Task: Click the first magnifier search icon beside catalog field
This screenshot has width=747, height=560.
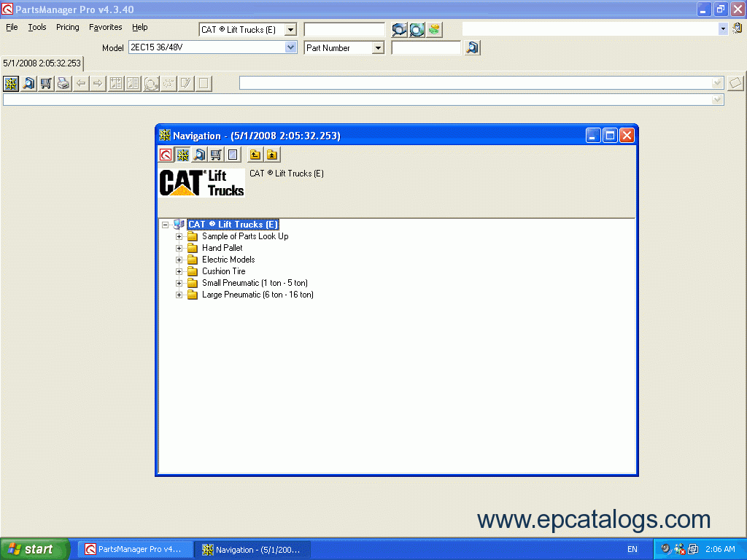Action: click(x=399, y=29)
